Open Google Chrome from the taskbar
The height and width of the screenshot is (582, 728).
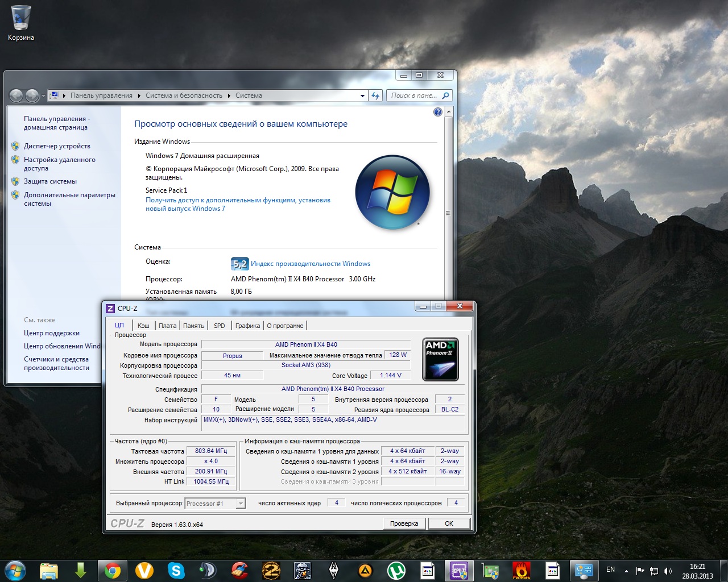pos(112,570)
